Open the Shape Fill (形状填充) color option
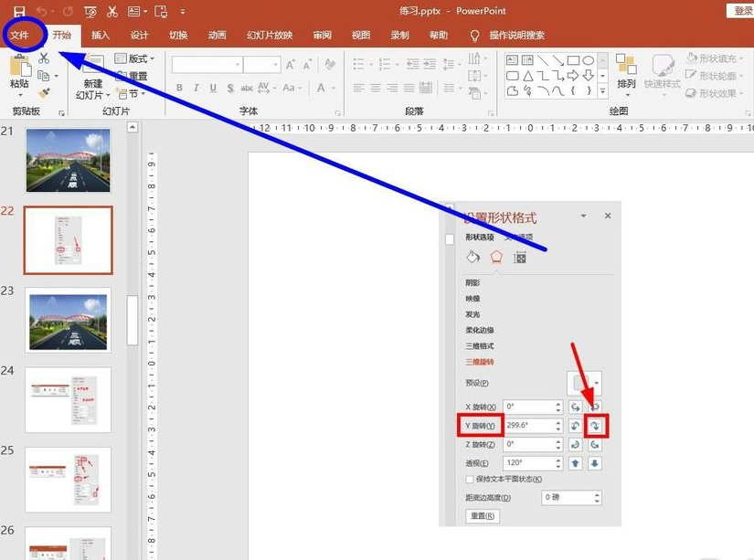The height and width of the screenshot is (560, 754). 711,58
